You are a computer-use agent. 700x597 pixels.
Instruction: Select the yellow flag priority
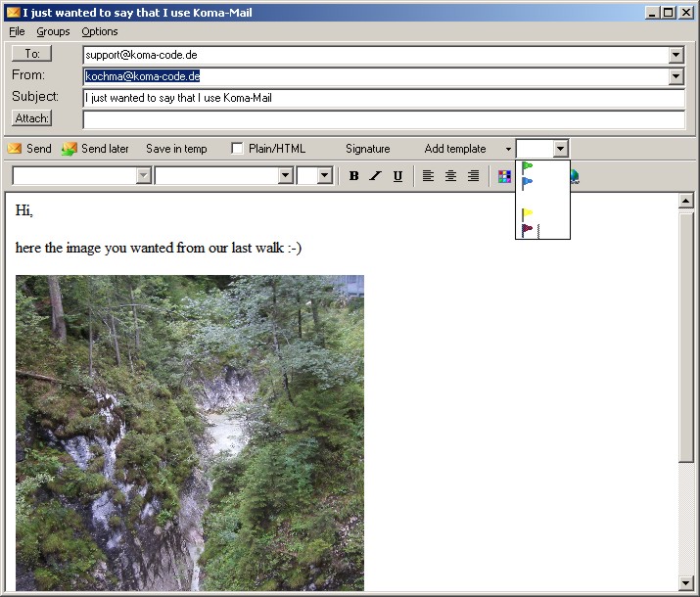coord(527,214)
